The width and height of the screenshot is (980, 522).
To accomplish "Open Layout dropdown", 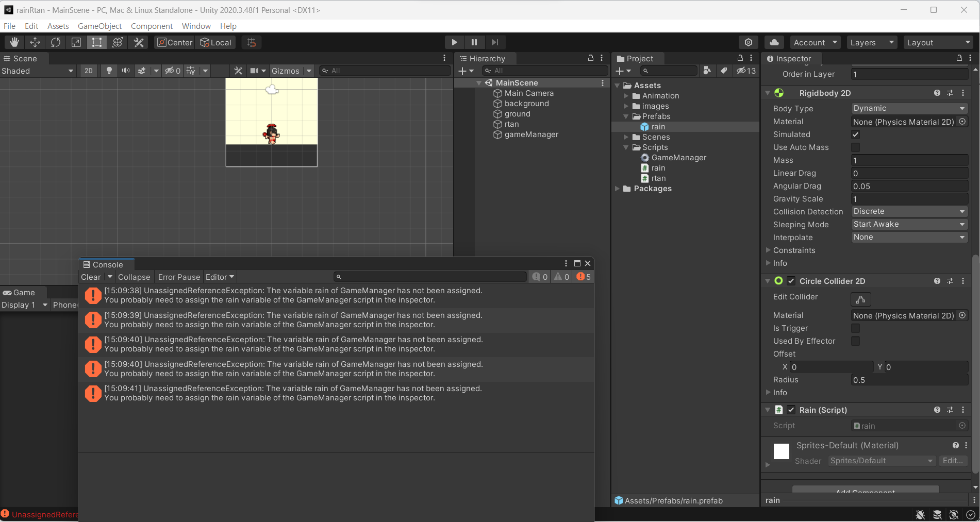I will point(939,42).
